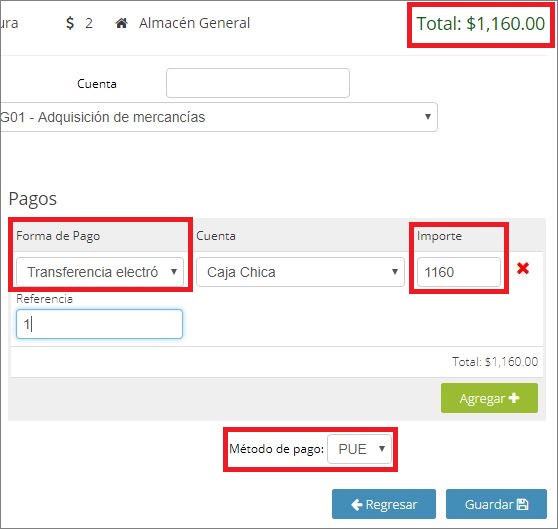The height and width of the screenshot is (529, 558).
Task: Click the floppy disk icon on Guardar
Action: click(522, 504)
